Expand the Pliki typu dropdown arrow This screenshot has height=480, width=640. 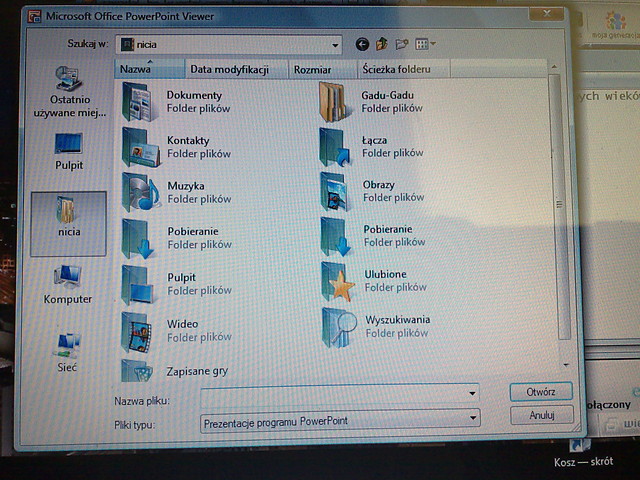(473, 418)
